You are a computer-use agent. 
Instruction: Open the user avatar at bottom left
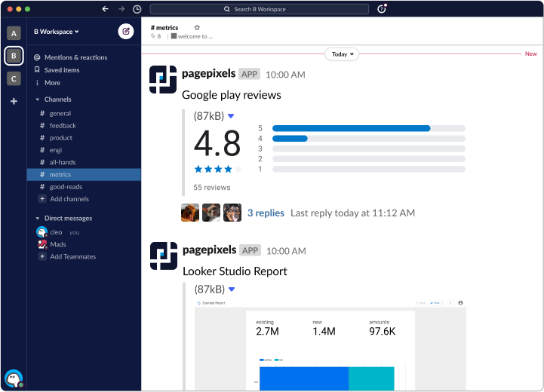coord(13,378)
